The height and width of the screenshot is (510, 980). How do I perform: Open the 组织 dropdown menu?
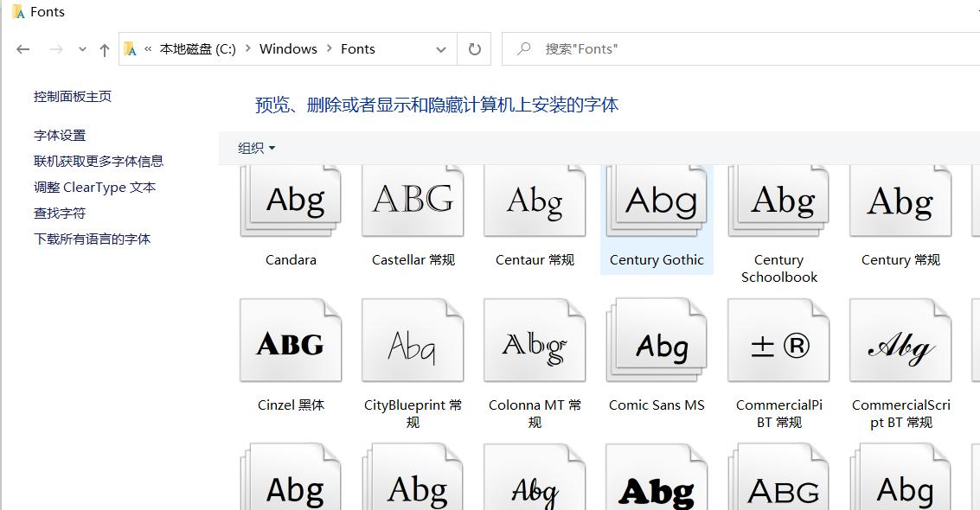[255, 148]
